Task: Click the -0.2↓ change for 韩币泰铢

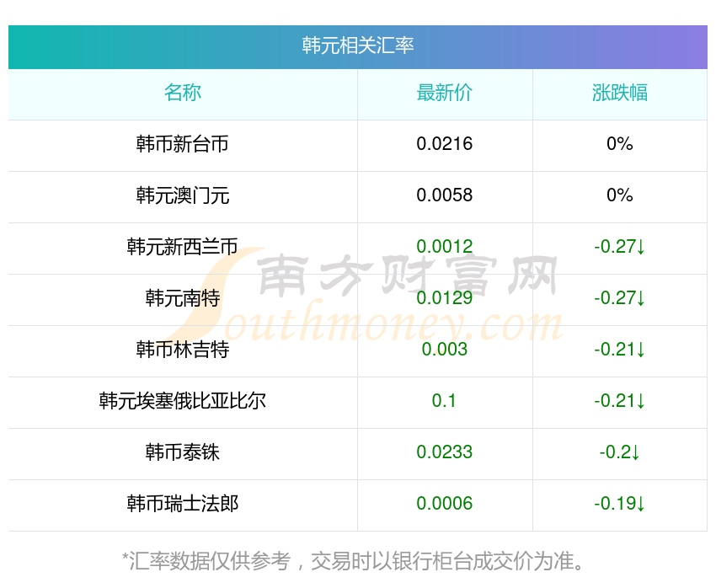Action: point(620,452)
